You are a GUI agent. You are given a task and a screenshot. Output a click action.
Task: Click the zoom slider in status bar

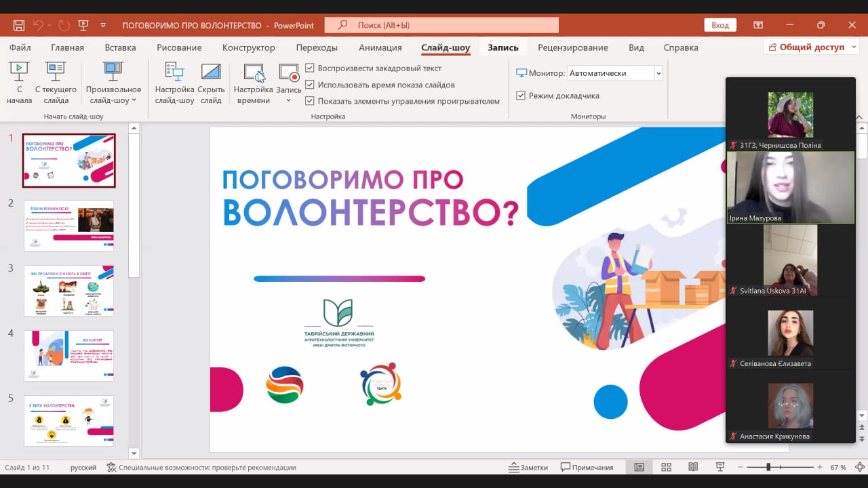tap(768, 467)
